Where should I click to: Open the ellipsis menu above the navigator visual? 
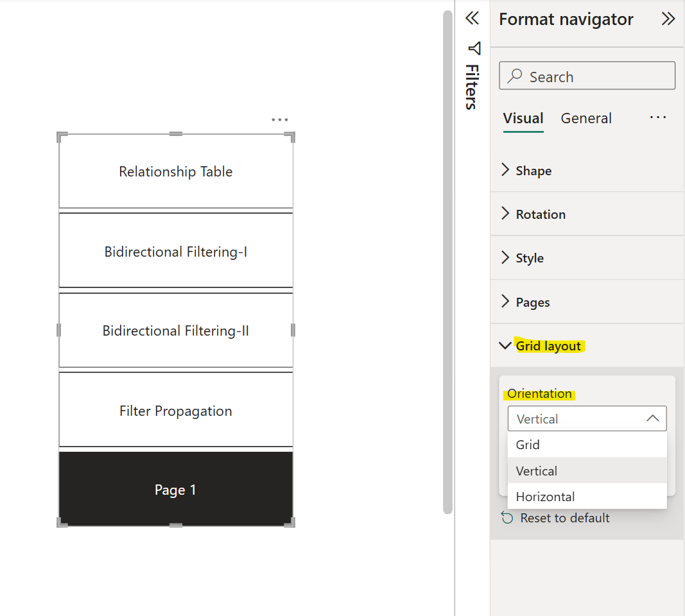(x=279, y=119)
